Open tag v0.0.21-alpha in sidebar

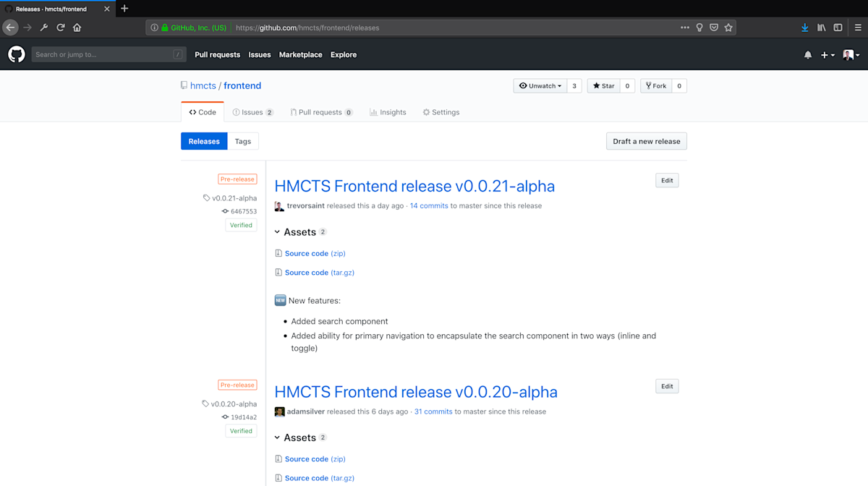[x=230, y=197]
